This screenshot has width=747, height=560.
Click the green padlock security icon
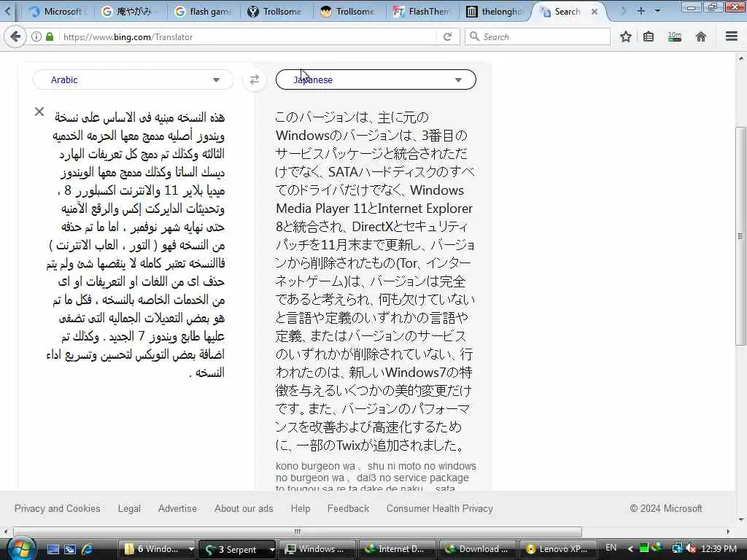(50, 36)
